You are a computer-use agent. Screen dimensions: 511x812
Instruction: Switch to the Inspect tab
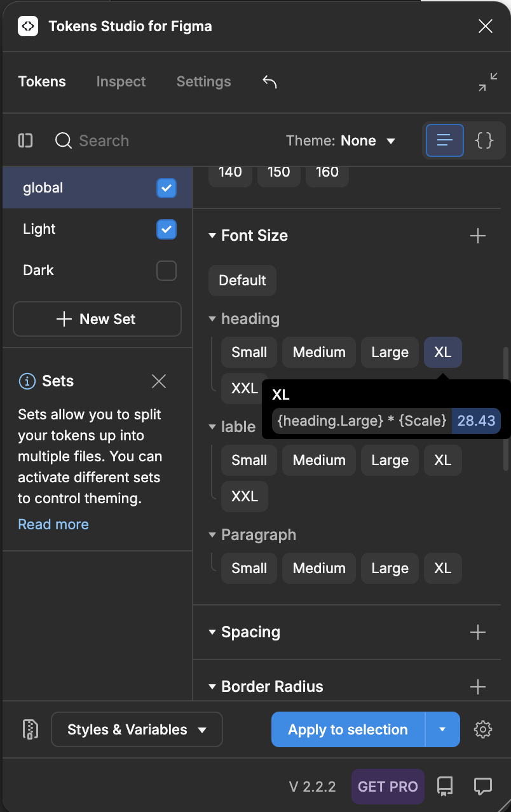click(x=121, y=81)
